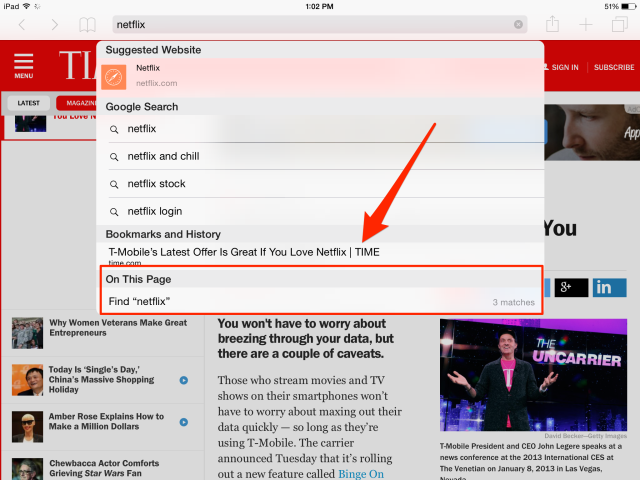Open Single's Day shopping holiday article
Screen dimensions: 640x480
click(x=101, y=380)
